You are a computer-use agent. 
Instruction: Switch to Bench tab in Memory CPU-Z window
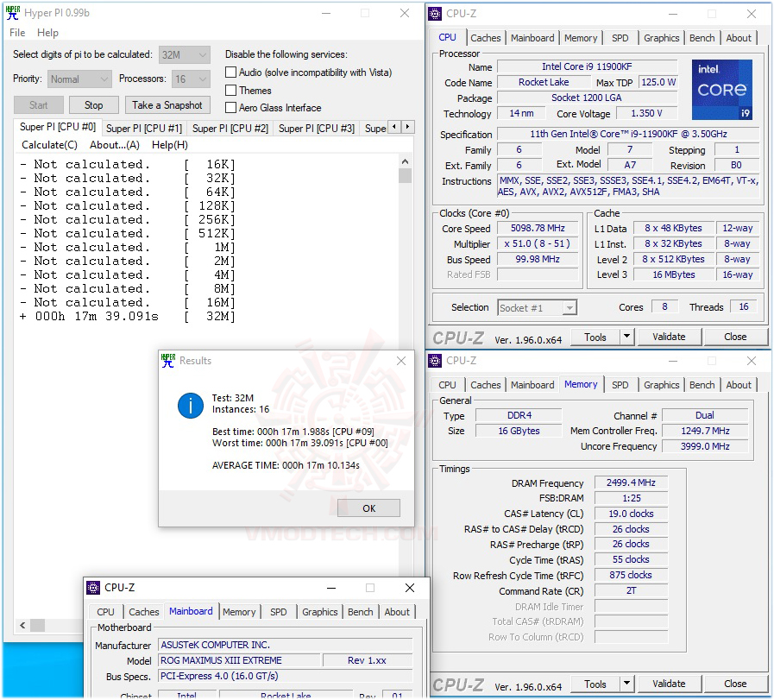[702, 385]
